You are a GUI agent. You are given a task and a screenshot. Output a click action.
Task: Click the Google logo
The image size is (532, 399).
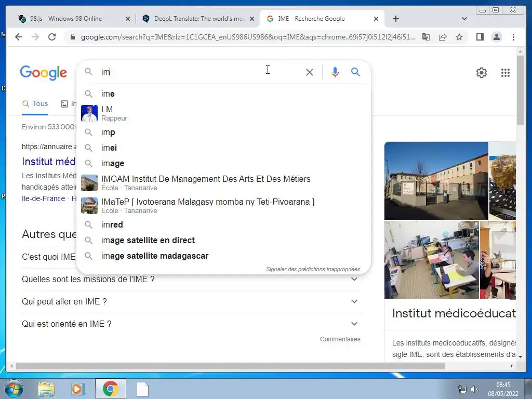coord(44,73)
